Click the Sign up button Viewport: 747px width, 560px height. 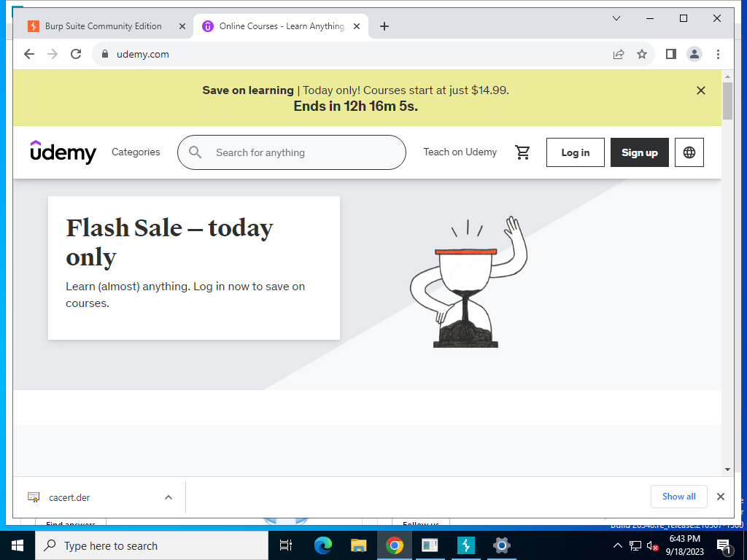[x=639, y=152]
